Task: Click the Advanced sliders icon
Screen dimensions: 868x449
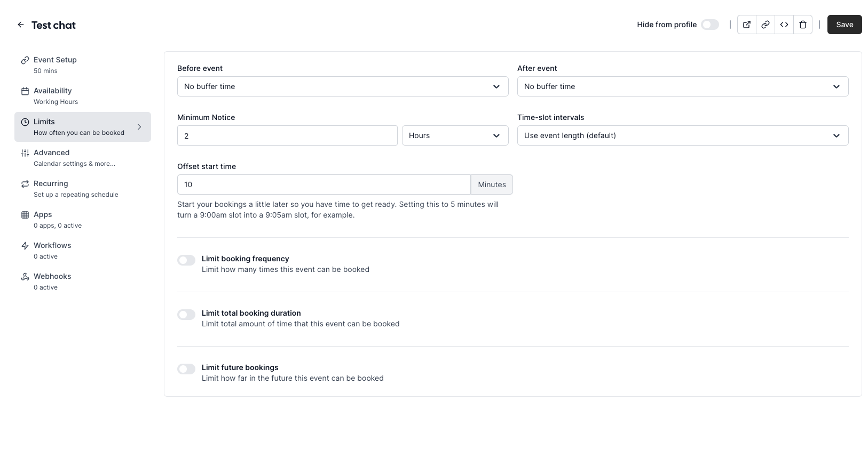Action: coord(25,153)
